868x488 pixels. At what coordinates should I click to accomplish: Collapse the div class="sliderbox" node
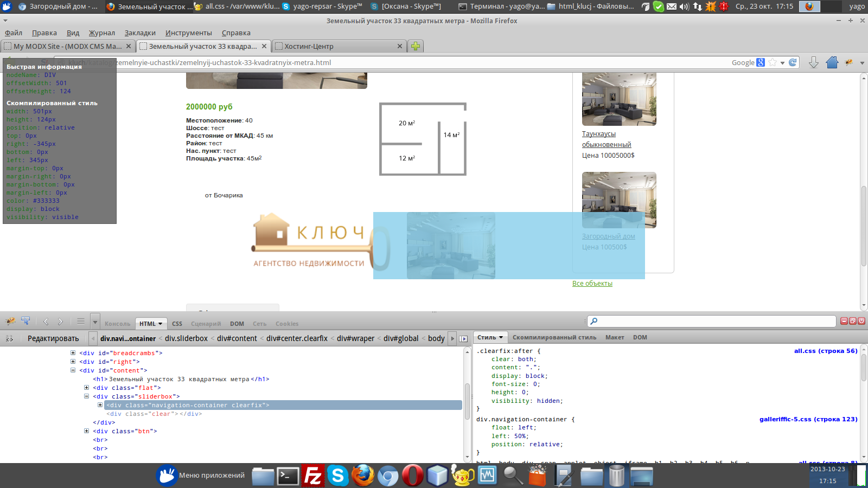click(x=86, y=396)
